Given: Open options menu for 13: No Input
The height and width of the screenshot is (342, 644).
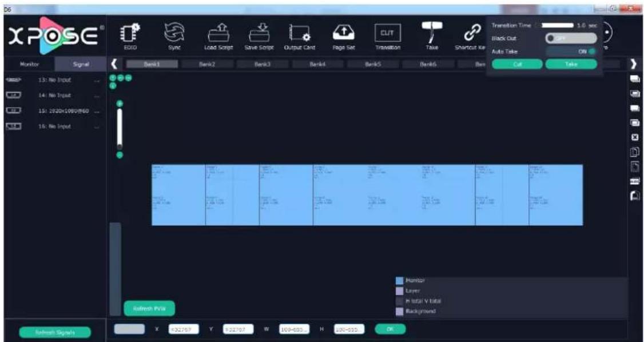Looking at the screenshot, I should pos(97,81).
